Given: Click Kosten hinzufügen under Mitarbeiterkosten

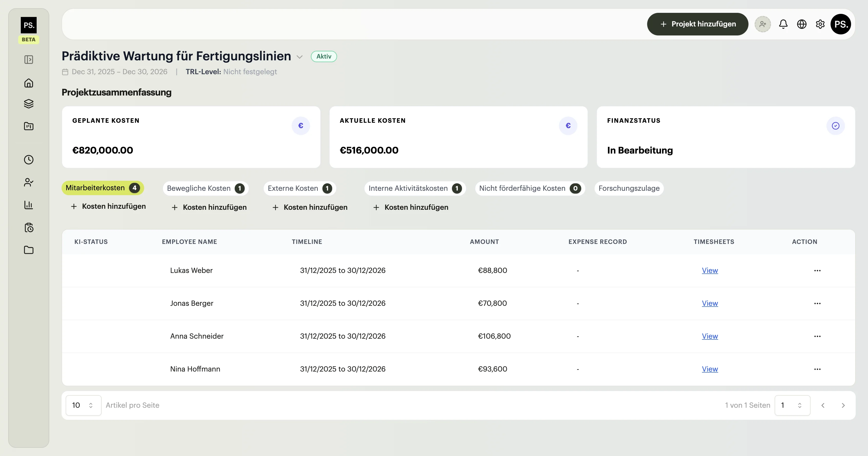Looking at the screenshot, I should 108,206.
